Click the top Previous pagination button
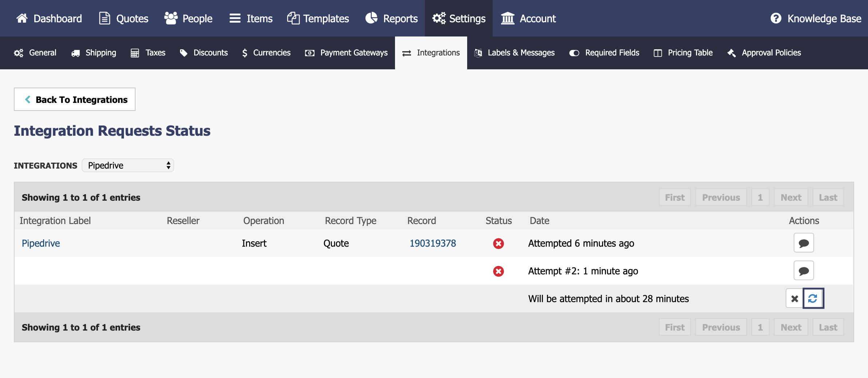This screenshot has height=378, width=868. [x=721, y=197]
